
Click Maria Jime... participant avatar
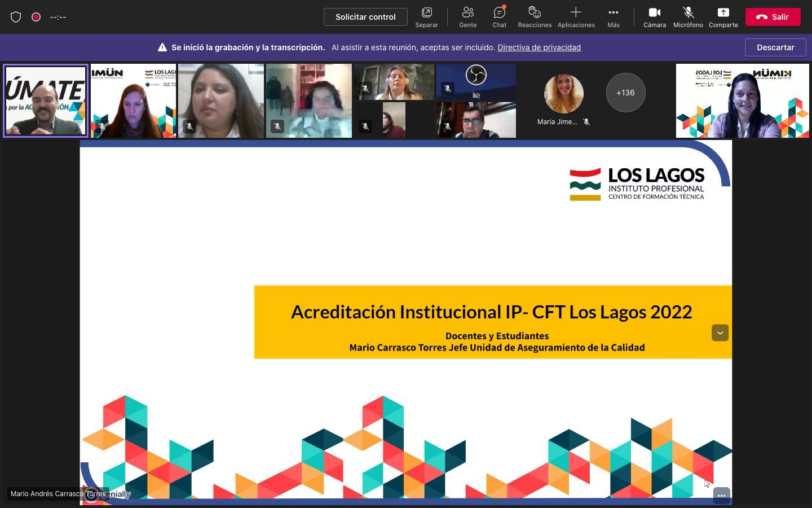563,94
